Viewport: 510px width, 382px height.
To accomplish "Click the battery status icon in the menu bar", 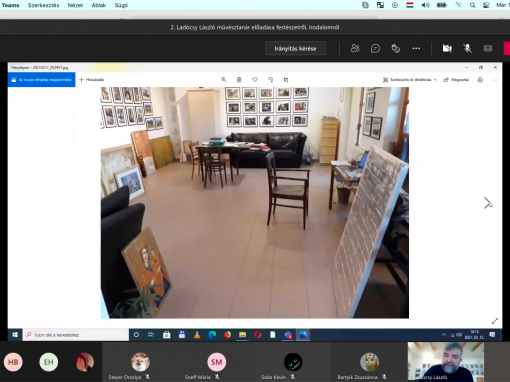I will point(442,5).
